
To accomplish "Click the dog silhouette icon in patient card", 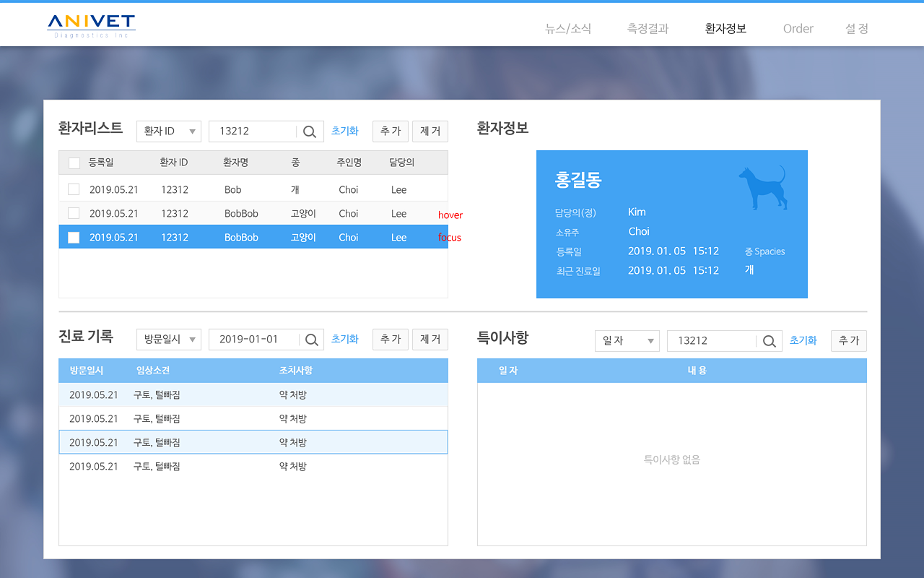I will click(762, 188).
